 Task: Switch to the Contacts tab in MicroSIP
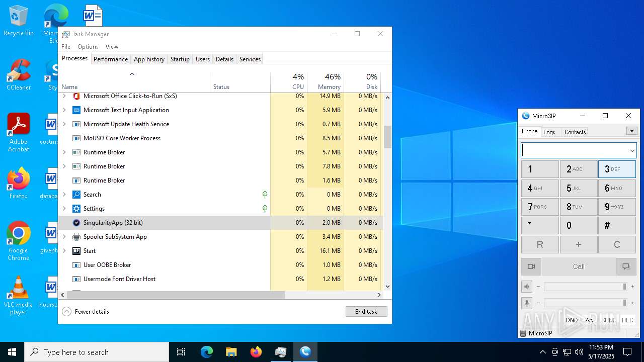point(575,132)
